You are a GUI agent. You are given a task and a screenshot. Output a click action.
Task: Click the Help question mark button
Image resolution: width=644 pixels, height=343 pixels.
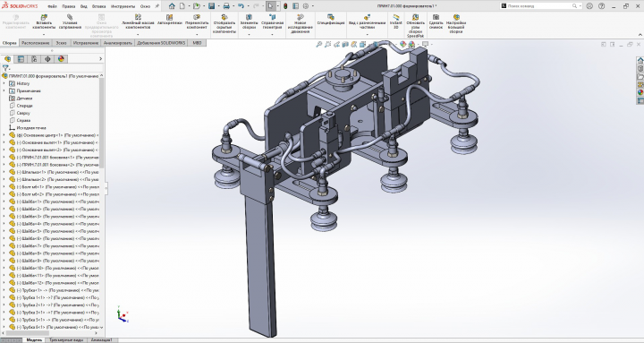[x=602, y=5]
